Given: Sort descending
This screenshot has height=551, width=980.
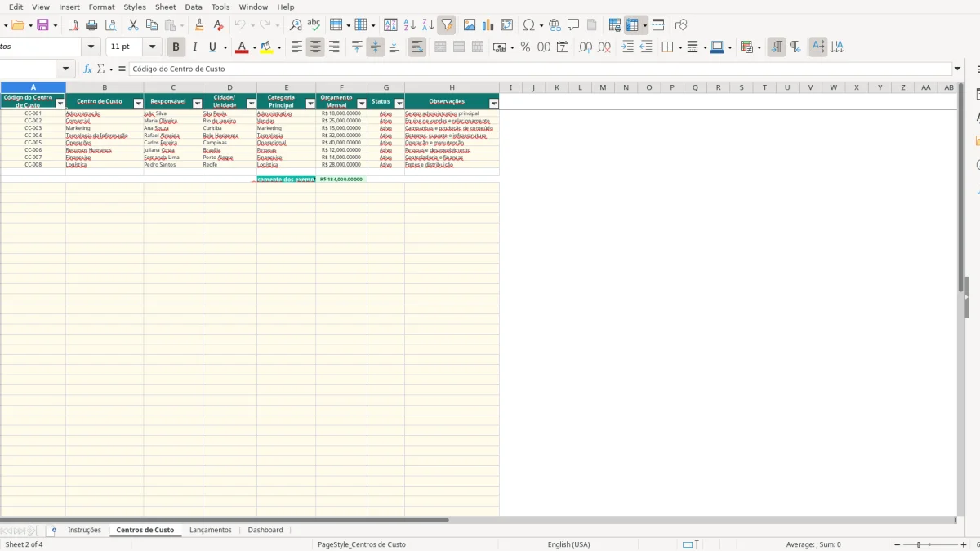Looking at the screenshot, I should coord(428,25).
